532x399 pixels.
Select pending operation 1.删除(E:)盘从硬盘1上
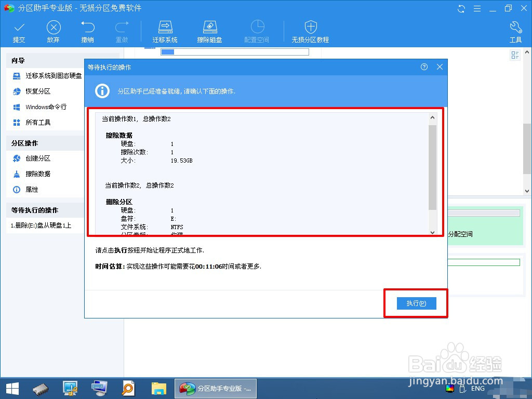41,225
